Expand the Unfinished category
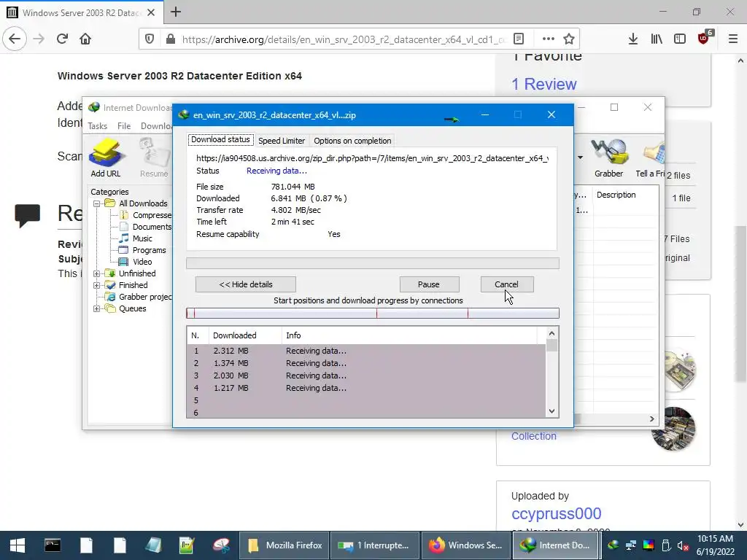The width and height of the screenshot is (747, 560). tap(96, 274)
